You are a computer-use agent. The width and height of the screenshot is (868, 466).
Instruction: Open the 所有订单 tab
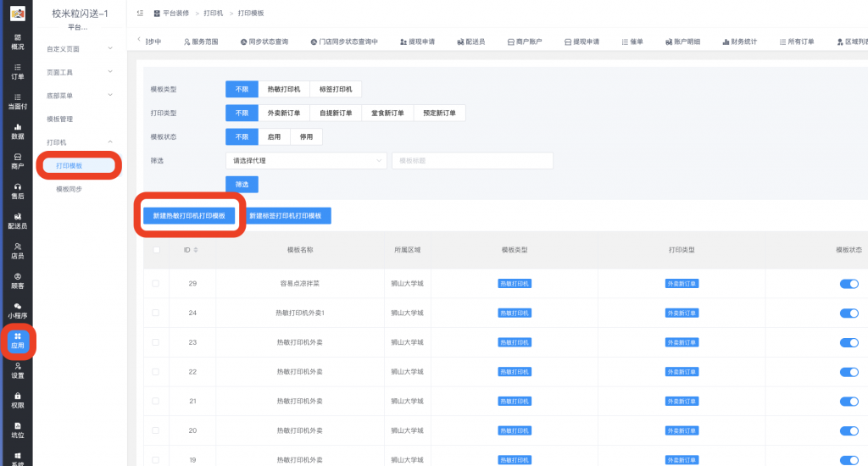[x=797, y=42]
